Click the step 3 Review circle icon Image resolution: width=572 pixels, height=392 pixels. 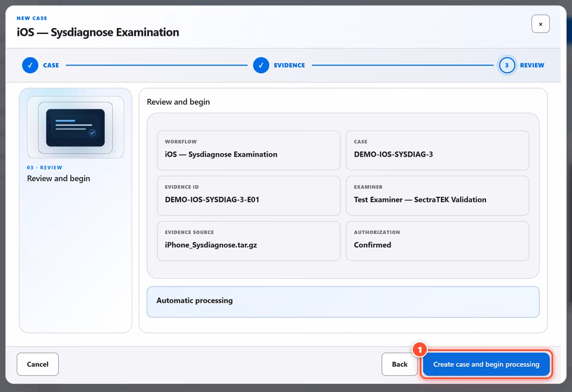506,66
